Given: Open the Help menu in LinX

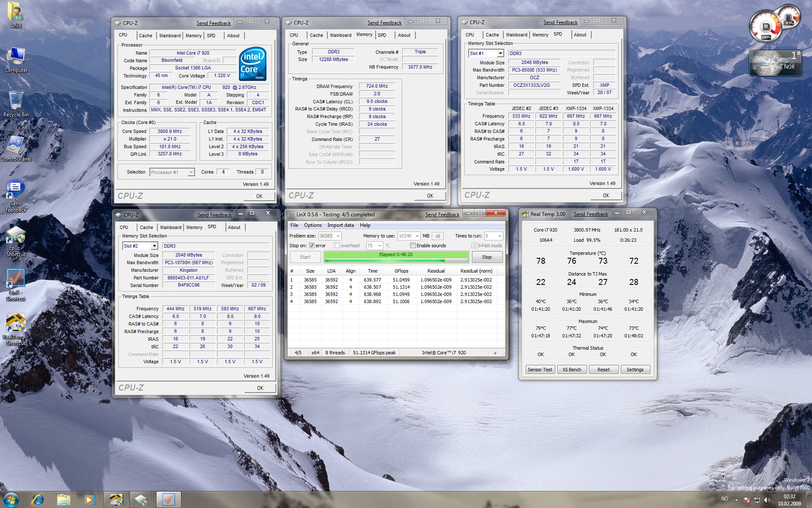Looking at the screenshot, I should pyautogui.click(x=365, y=225).
